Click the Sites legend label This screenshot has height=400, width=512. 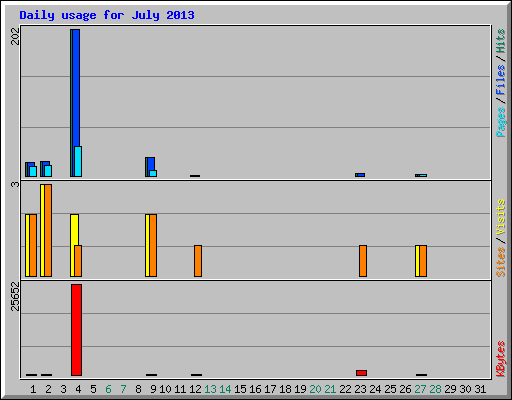(x=501, y=262)
